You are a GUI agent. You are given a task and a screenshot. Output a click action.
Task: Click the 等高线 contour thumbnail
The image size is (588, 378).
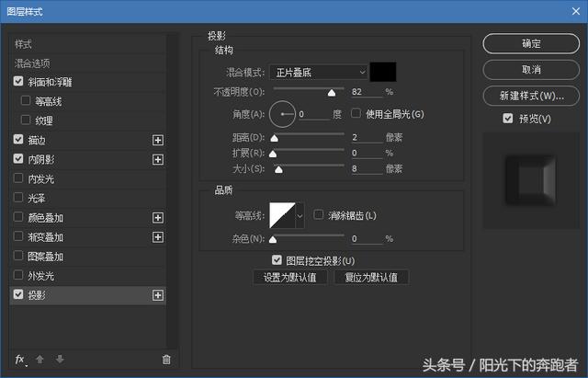coord(282,215)
